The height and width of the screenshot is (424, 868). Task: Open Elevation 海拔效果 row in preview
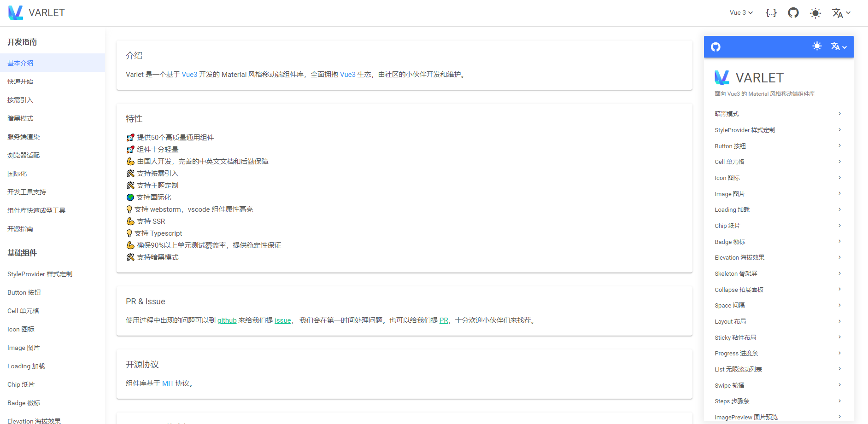(779, 257)
